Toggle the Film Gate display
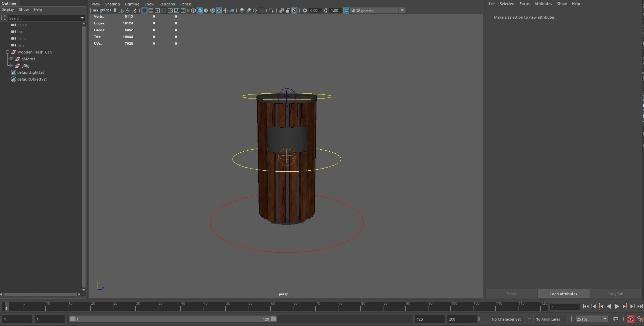The width and height of the screenshot is (644, 326). click(x=151, y=10)
